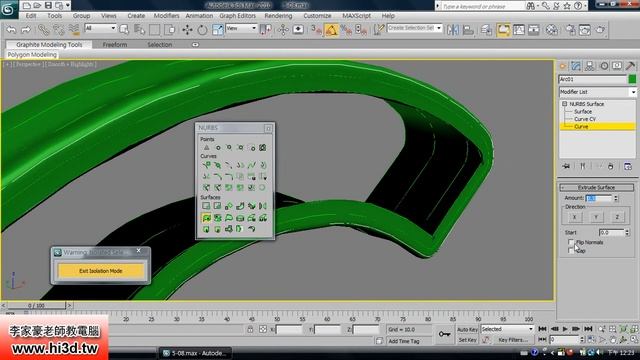Click Create Point icon in NURBS toolbox
This screenshot has width=640, height=360.
point(207,147)
